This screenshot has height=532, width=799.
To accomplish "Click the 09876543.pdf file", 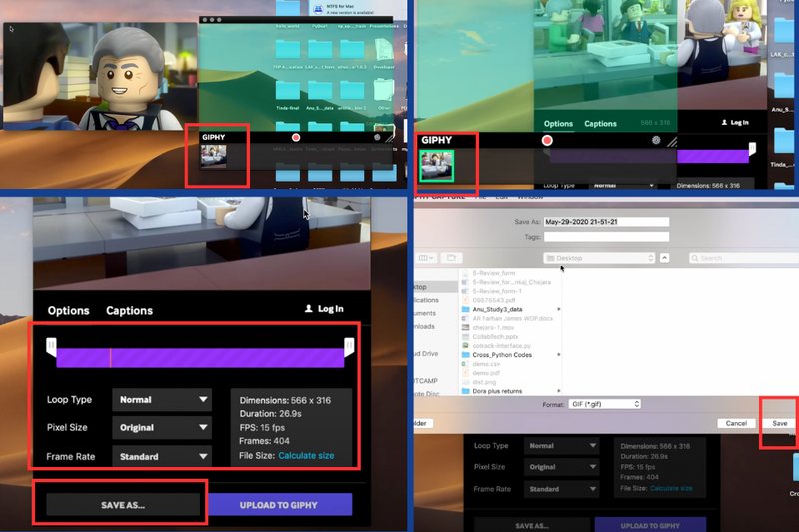I will tap(493, 300).
